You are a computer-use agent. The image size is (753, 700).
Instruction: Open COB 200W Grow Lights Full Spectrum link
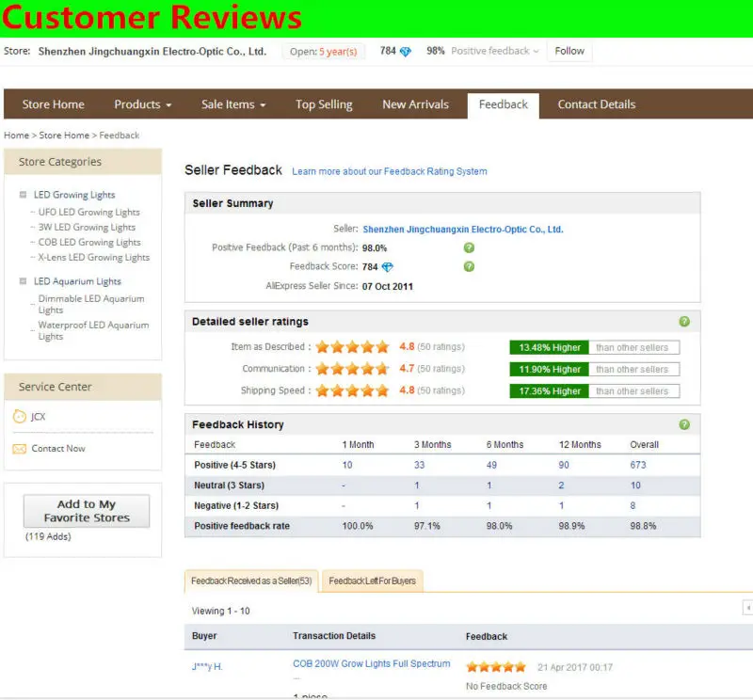click(372, 663)
